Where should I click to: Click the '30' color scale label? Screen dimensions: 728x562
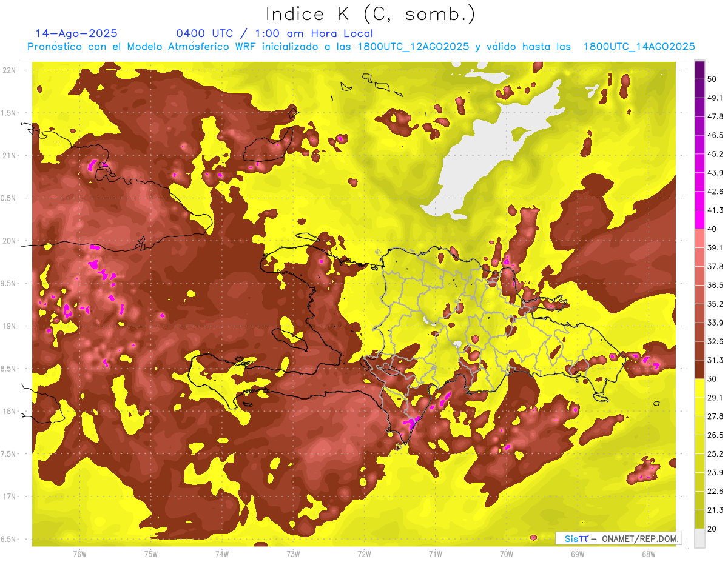(x=713, y=379)
